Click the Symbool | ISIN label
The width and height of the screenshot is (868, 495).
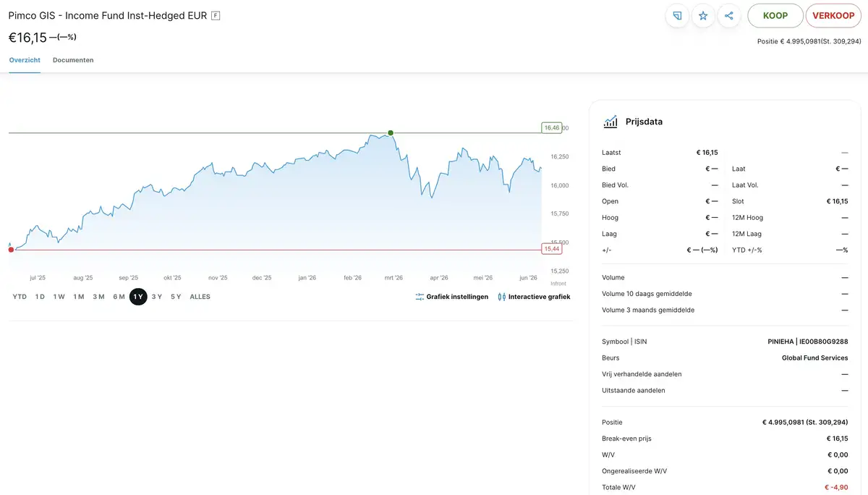(624, 342)
